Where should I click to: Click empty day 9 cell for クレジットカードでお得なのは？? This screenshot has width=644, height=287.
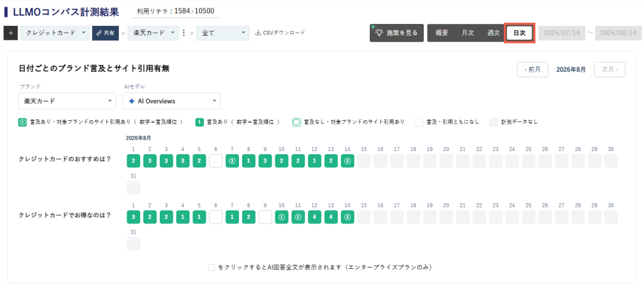click(x=265, y=217)
